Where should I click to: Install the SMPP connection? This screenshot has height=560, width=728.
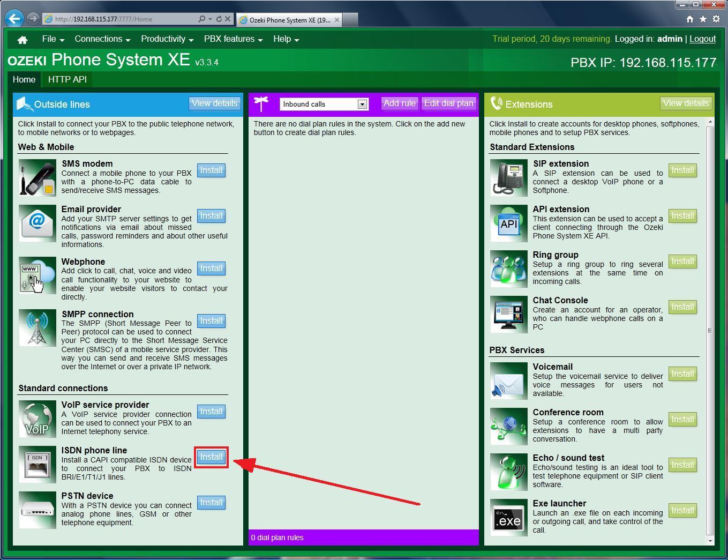211,321
